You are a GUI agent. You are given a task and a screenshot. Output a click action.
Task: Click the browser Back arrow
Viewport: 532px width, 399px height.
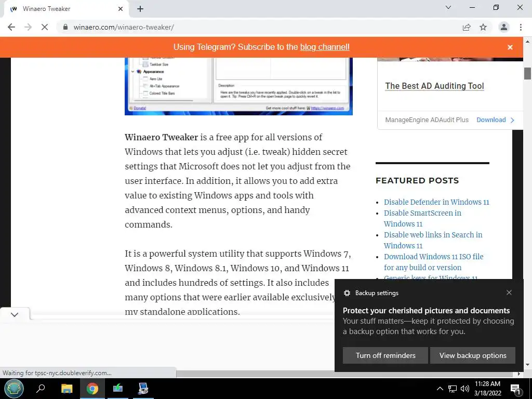[x=11, y=27]
